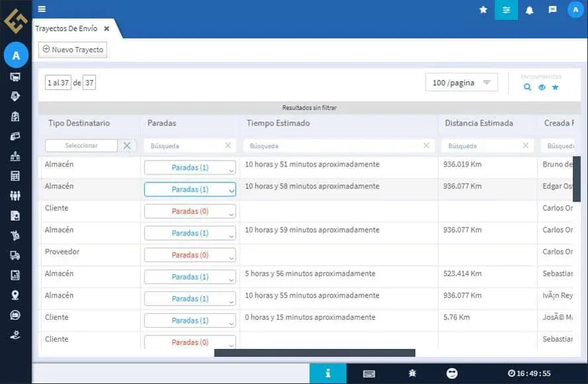
Task: Open the Tipo Destinatario Seleccionar filter
Action: pyautogui.click(x=81, y=145)
